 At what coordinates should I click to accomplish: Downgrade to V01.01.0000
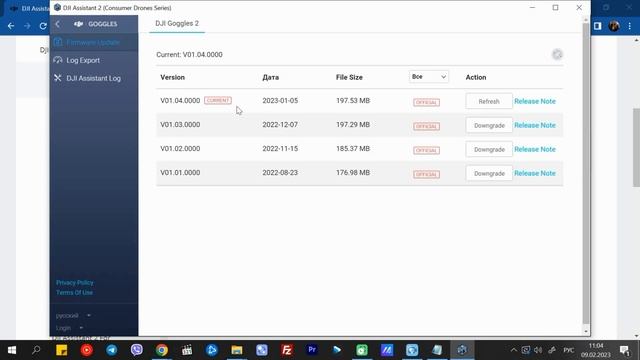pos(489,173)
